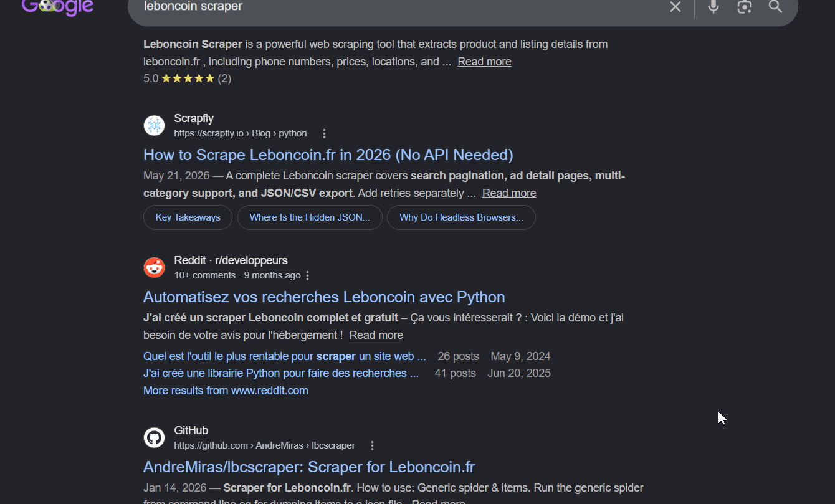Open 'Automatisez vos recherches Leboncoin avec Python' result
The height and width of the screenshot is (504, 835).
click(324, 297)
